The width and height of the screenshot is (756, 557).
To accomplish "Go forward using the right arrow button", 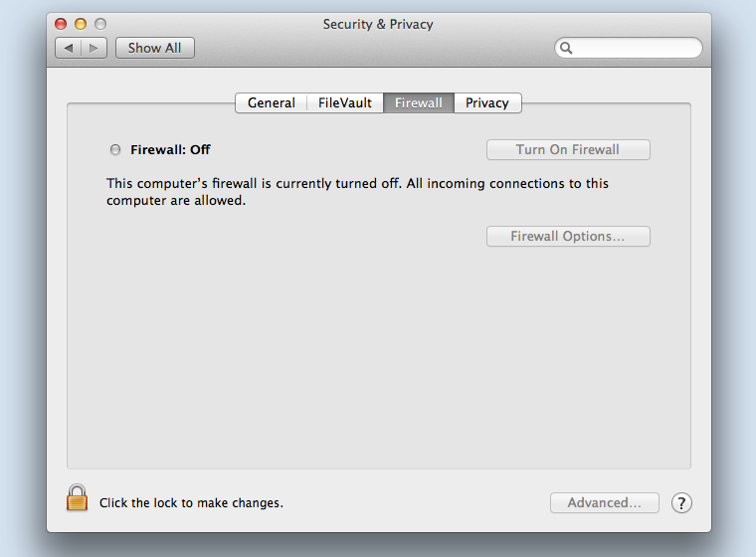I will coord(94,48).
